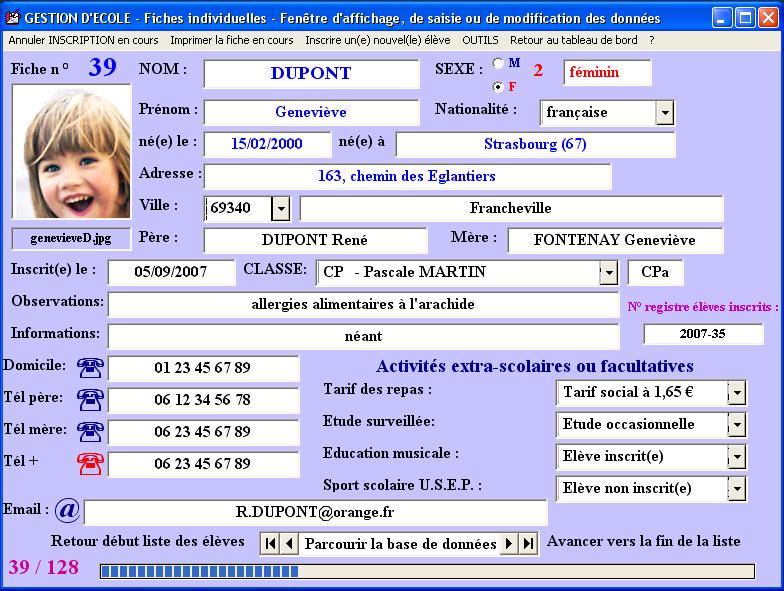Click Activités extra-scolaires ou facultatives heading

coord(534,366)
